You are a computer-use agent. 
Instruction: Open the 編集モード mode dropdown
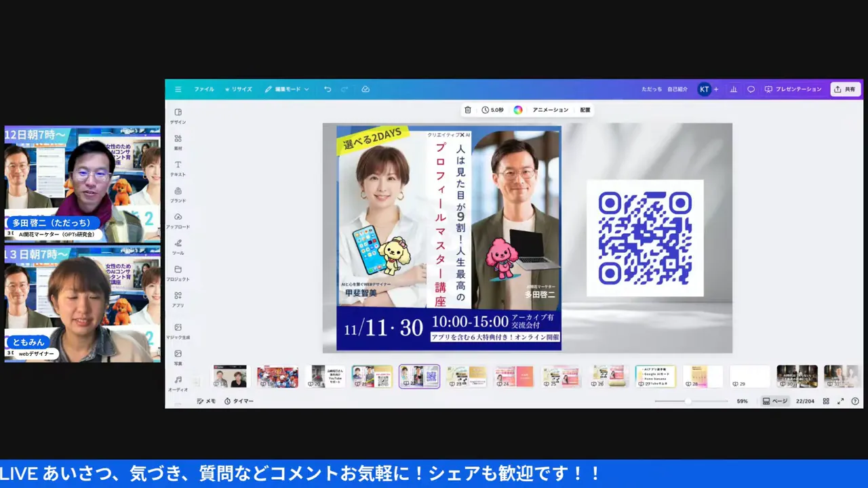287,89
